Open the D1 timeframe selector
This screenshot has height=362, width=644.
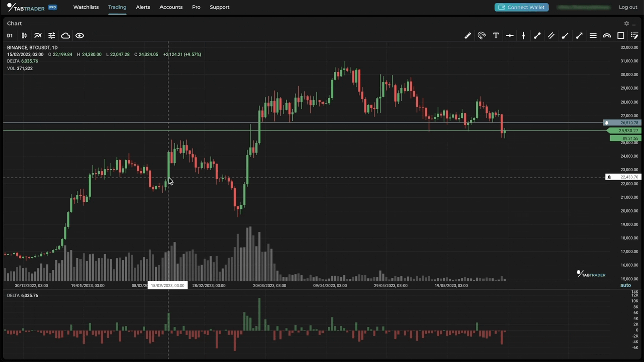coord(10,35)
